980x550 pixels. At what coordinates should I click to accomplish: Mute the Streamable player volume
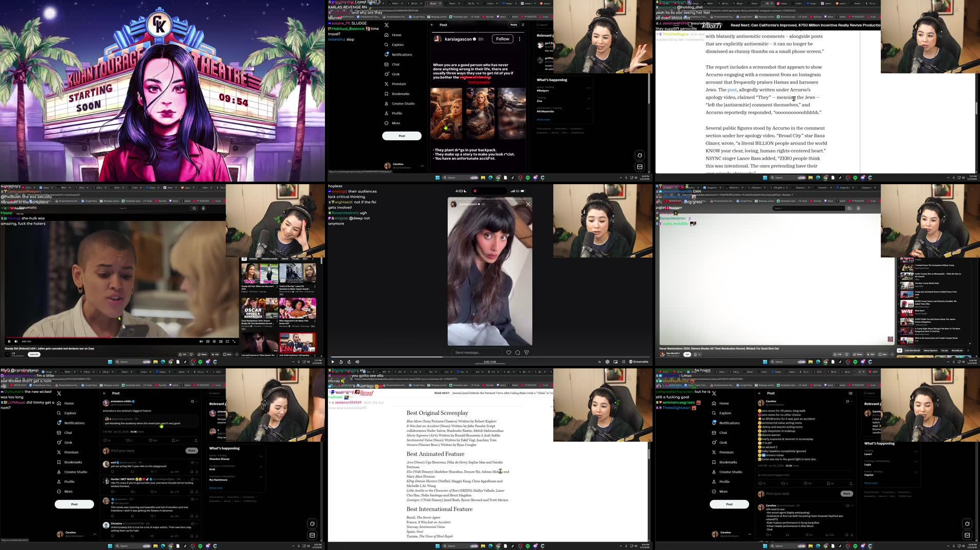pyautogui.click(x=357, y=362)
